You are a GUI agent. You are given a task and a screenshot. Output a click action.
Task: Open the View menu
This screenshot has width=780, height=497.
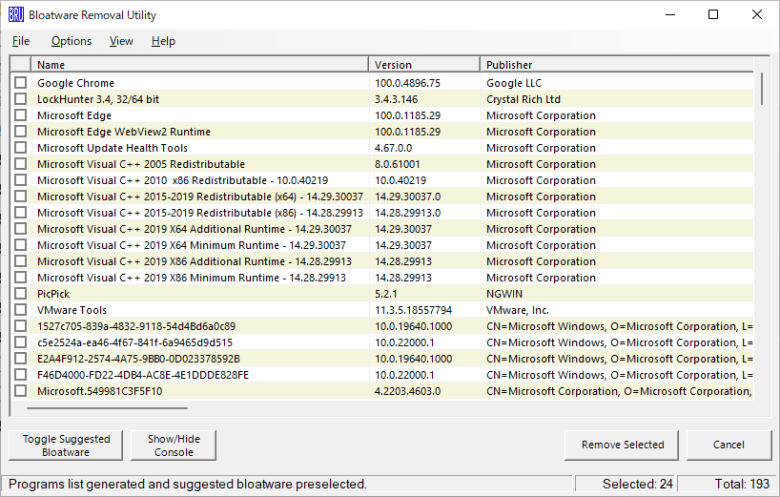point(121,41)
